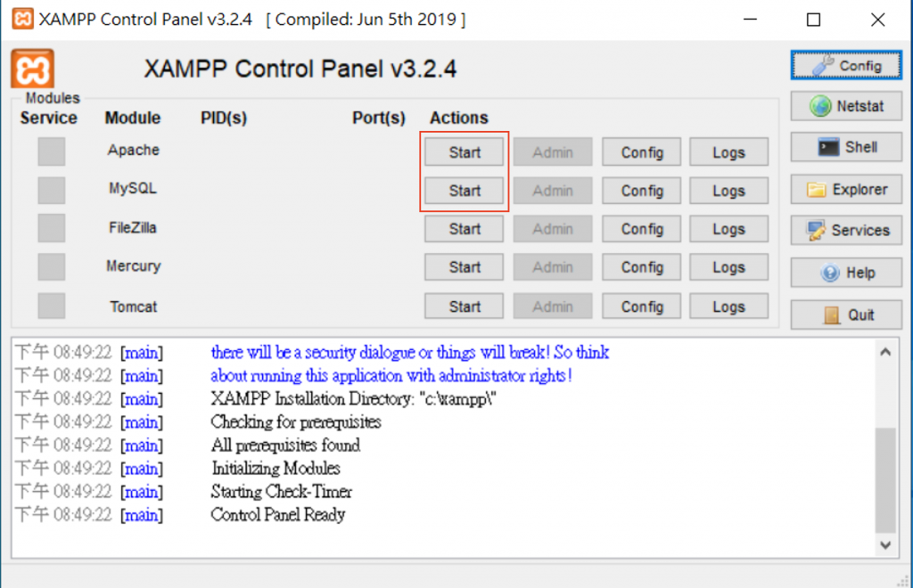Start the Tomcat module
This screenshot has width=913, height=588.
464,306
